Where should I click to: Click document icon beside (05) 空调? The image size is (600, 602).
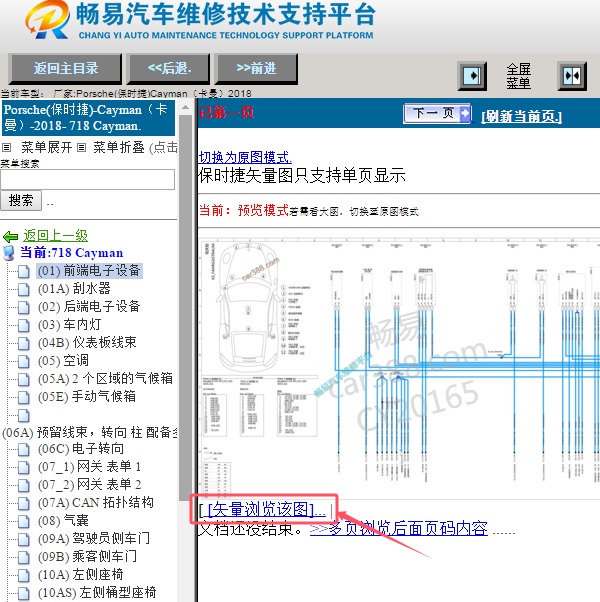23,361
